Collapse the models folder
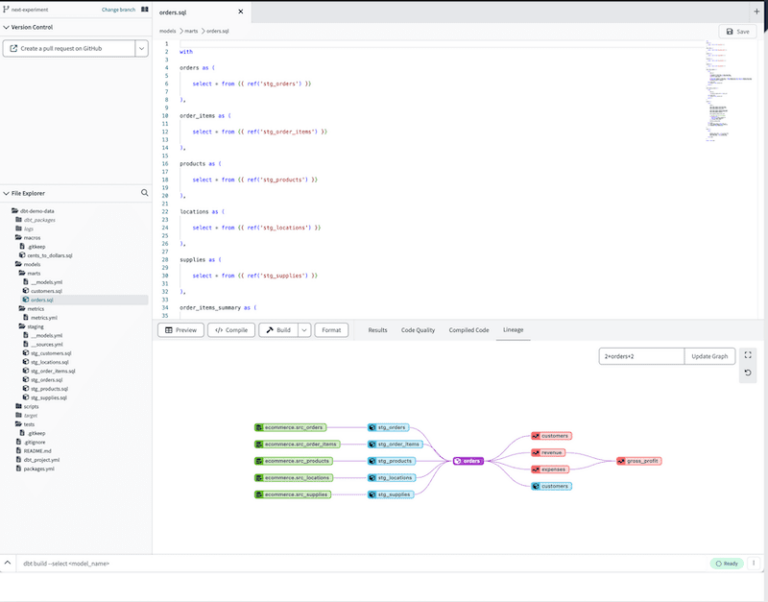This screenshot has height=602, width=768. tap(28, 265)
